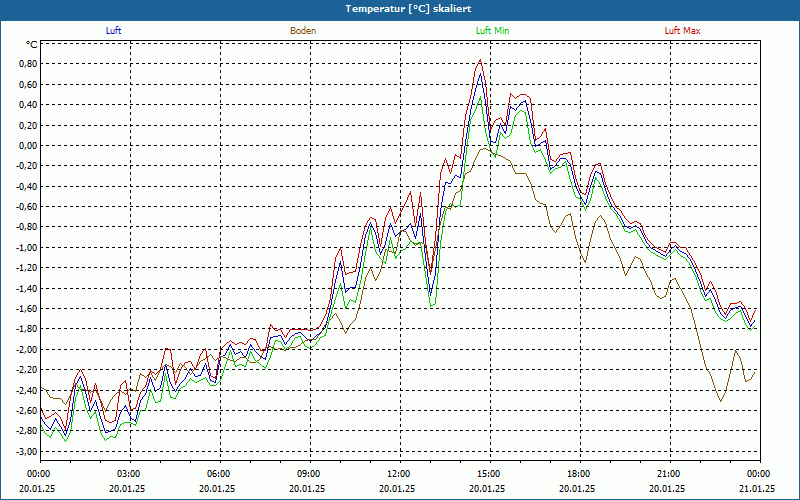Click the °C unit label on the axis
The height and width of the screenshot is (500, 800).
coord(32,45)
